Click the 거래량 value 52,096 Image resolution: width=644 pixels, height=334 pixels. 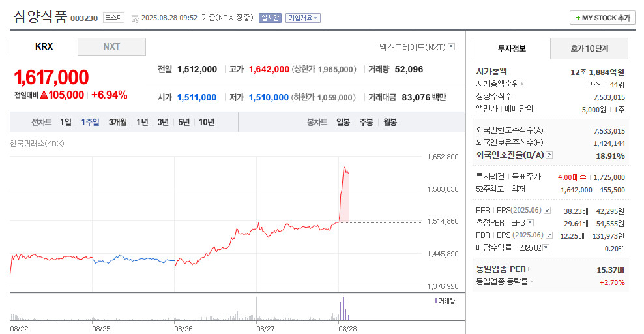tap(409, 69)
